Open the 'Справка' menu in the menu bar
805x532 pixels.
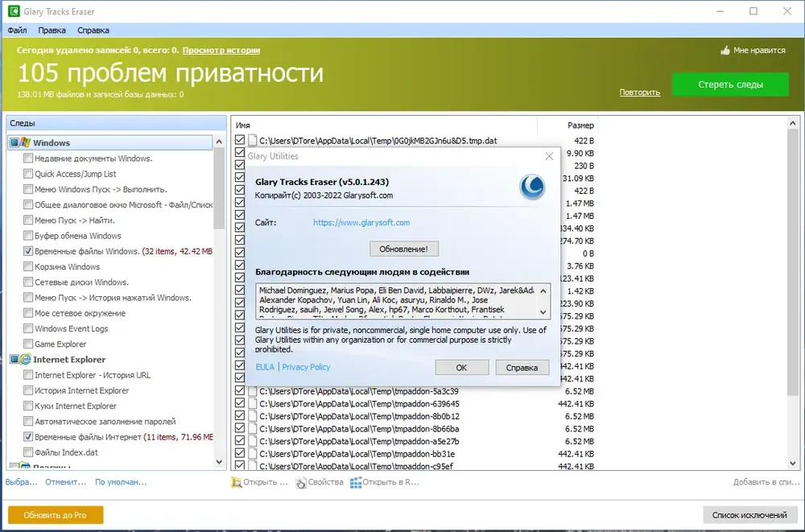93,31
